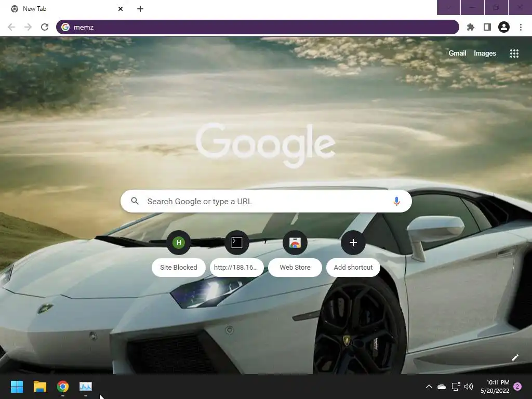This screenshot has width=532, height=399.
Task: Open the performance monitor taskbar app
Action: point(86,387)
